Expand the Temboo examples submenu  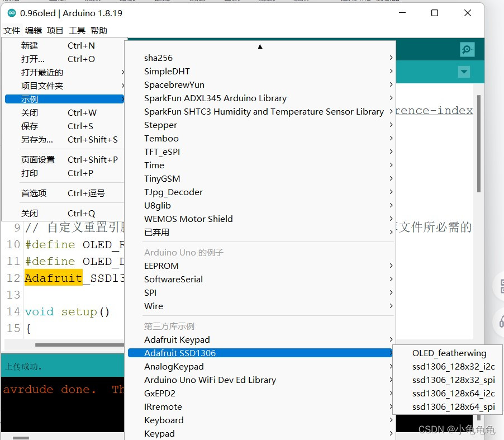[261, 138]
